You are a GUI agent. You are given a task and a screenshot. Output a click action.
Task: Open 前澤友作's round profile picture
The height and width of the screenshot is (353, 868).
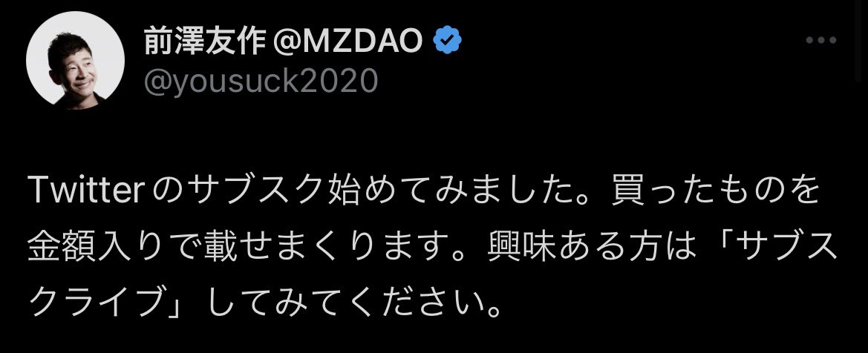(x=75, y=60)
